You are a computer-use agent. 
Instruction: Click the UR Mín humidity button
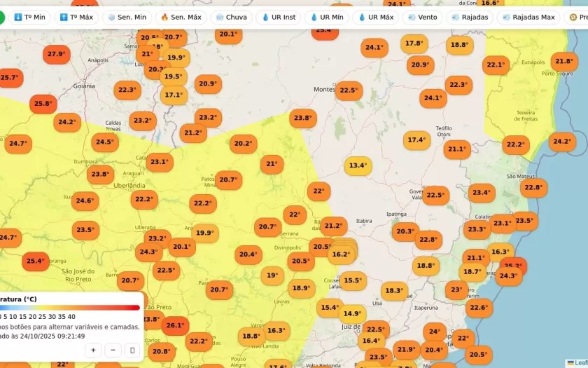click(327, 17)
